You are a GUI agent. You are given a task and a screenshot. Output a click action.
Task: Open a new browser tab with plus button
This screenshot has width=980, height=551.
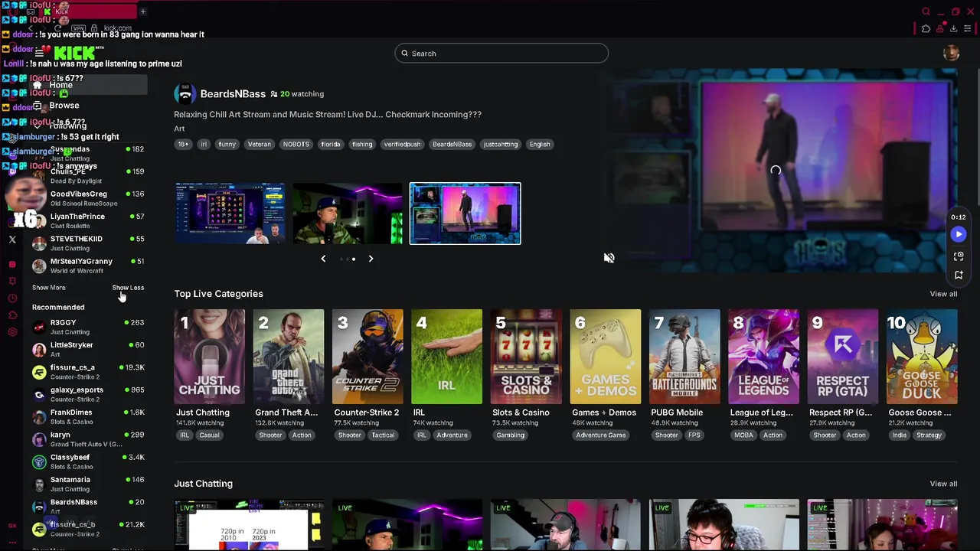(x=142, y=11)
